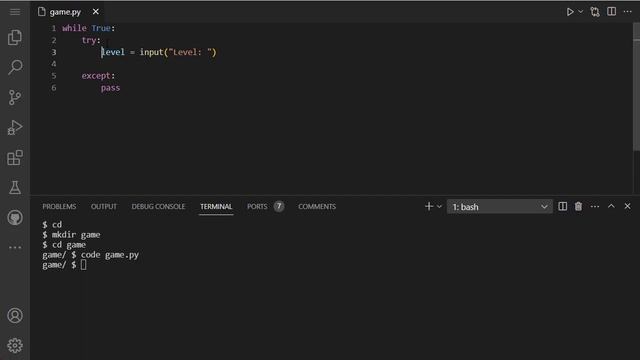The width and height of the screenshot is (640, 360).
Task: Select the game.py editor tab
Action: click(69, 12)
